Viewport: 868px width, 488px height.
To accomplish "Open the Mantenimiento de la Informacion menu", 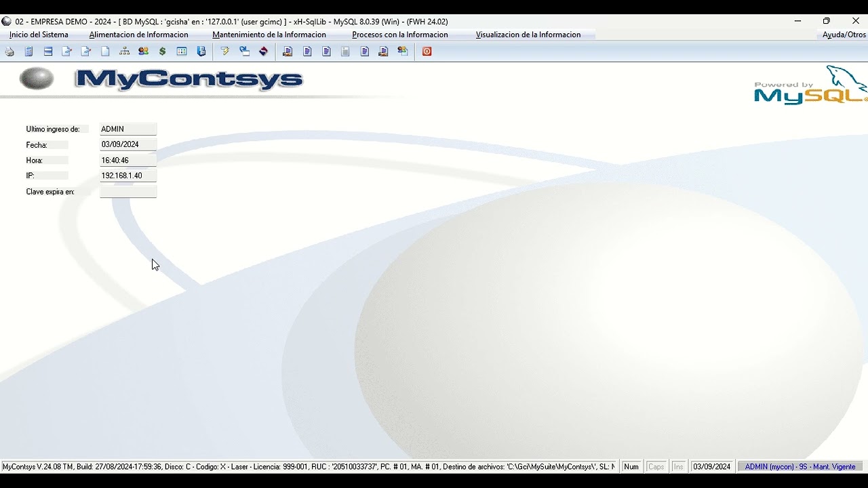I will coord(269,35).
